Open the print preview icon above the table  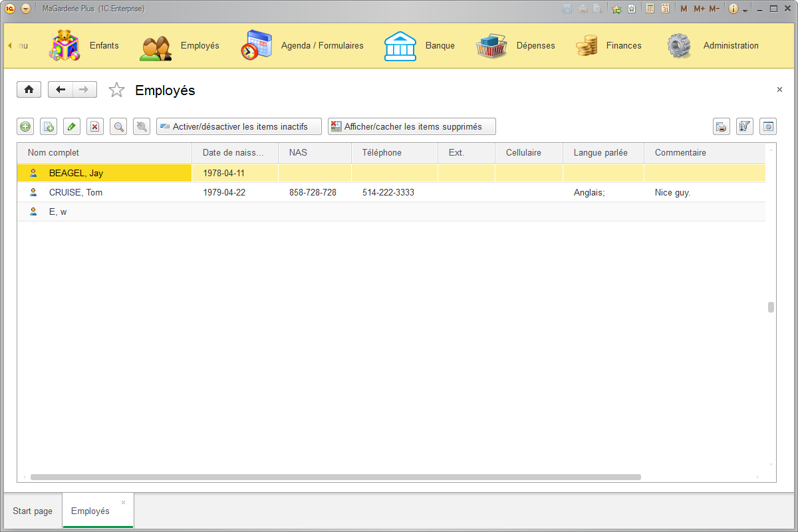[x=722, y=126]
